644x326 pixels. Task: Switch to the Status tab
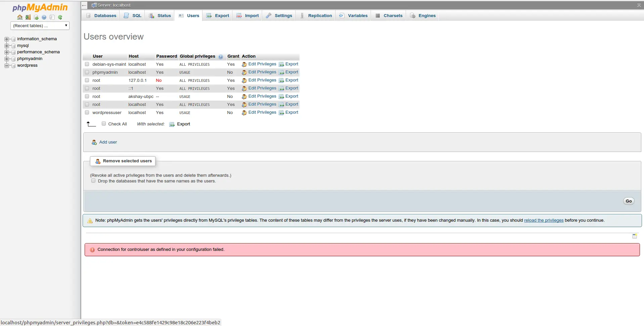point(160,16)
